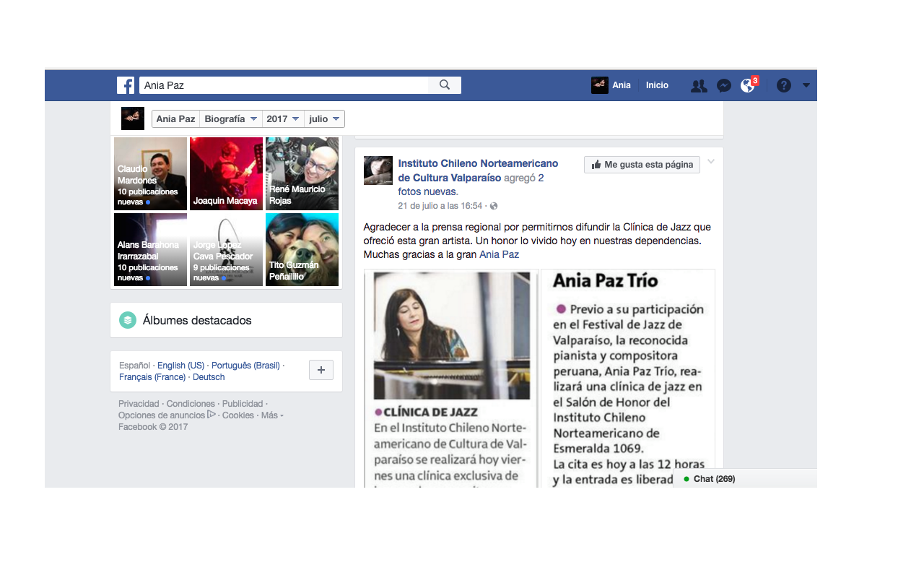This screenshot has height=578, width=924.
Task: Click the Ania Paz tagged link in post
Action: (500, 254)
